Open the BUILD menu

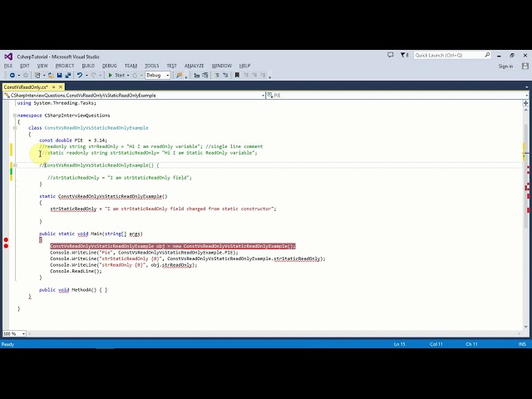point(88,66)
